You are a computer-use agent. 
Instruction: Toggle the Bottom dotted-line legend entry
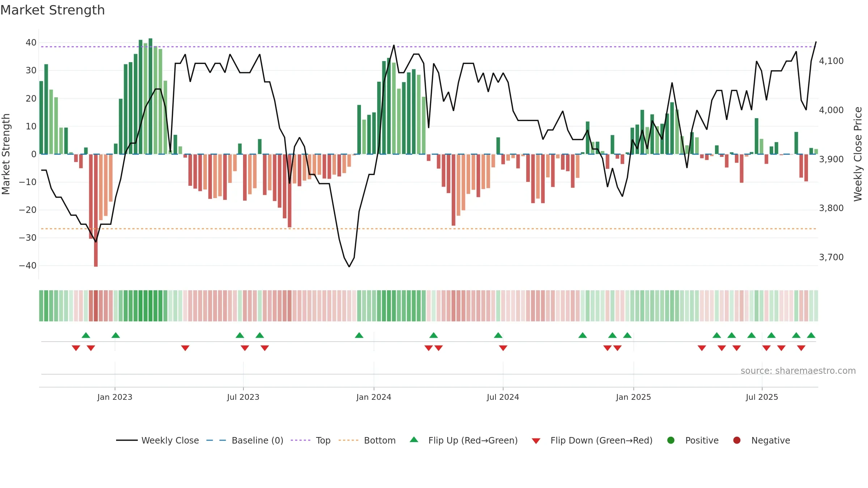click(367, 440)
